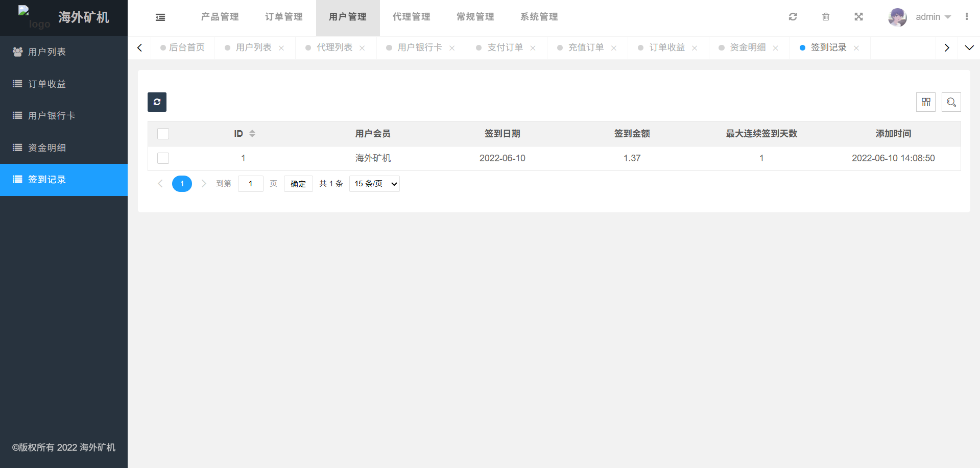
Task: Switch to the 资金明细 tab
Action: [x=747, y=47]
